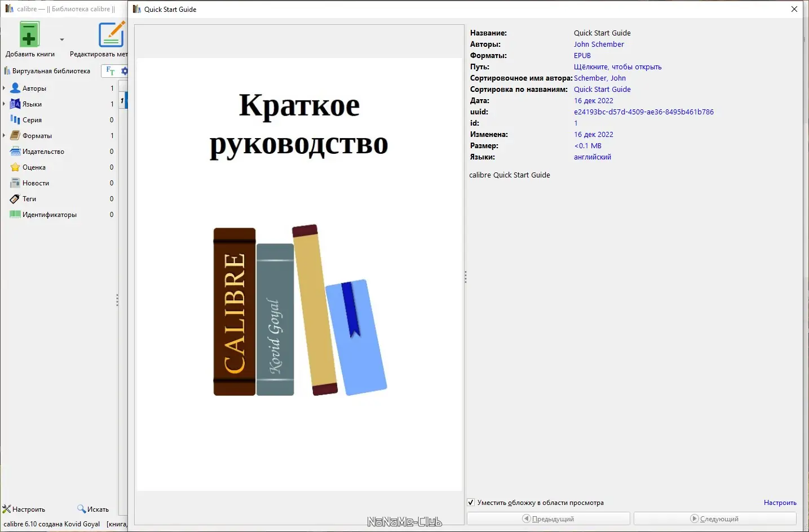Click the date link in the Изменена row
The width and height of the screenshot is (809, 532).
tap(594, 134)
